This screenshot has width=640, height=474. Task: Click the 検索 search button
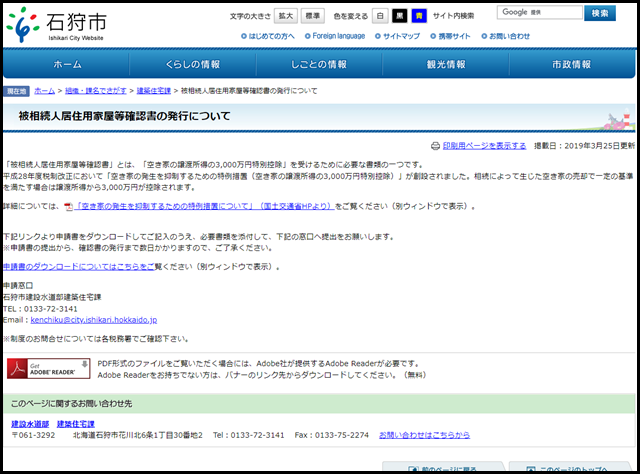(600, 13)
